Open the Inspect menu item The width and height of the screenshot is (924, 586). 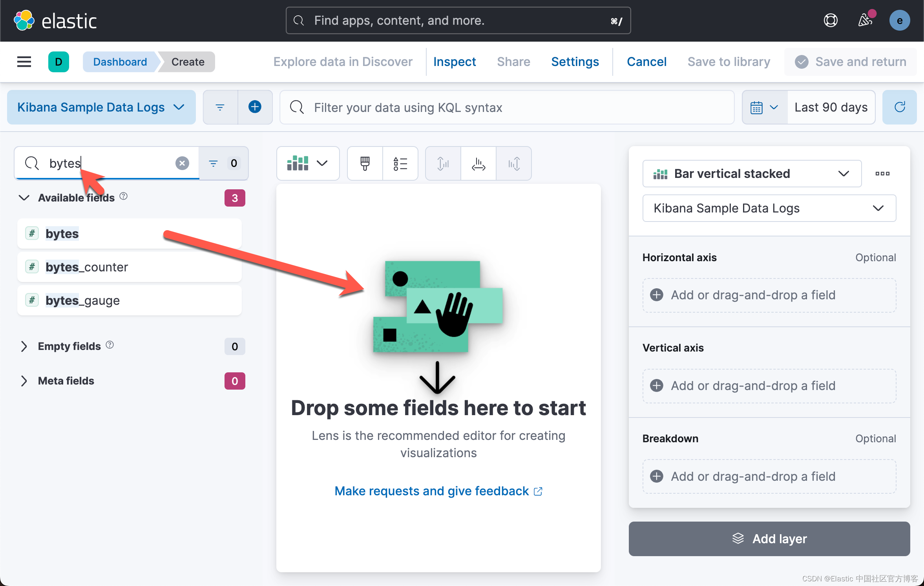point(455,62)
